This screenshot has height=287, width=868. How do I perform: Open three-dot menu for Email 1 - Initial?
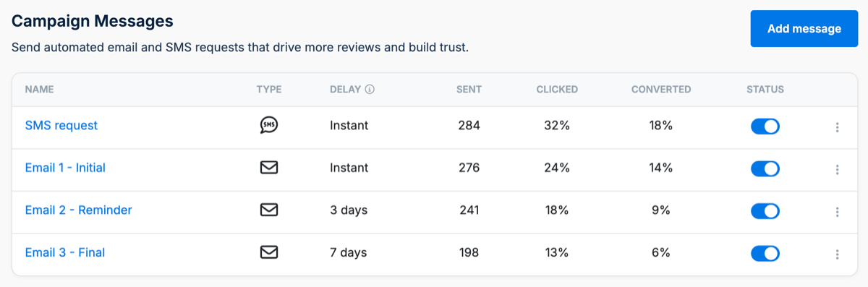[x=837, y=170]
